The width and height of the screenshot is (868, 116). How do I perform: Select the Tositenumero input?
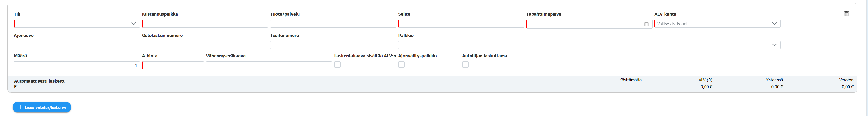[333, 45]
